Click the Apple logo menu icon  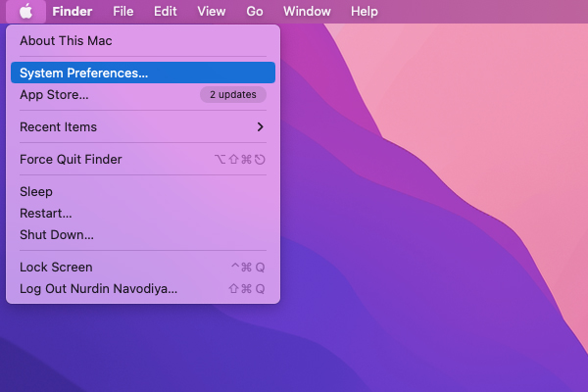pyautogui.click(x=25, y=11)
